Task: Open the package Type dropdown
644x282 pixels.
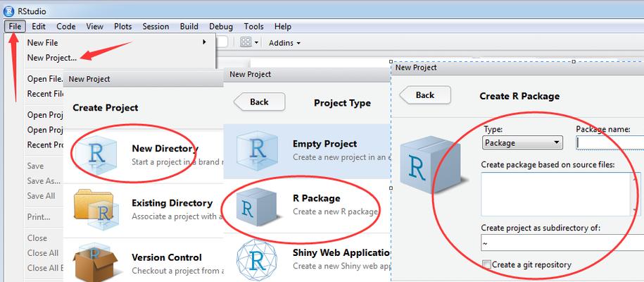Action: (522, 143)
